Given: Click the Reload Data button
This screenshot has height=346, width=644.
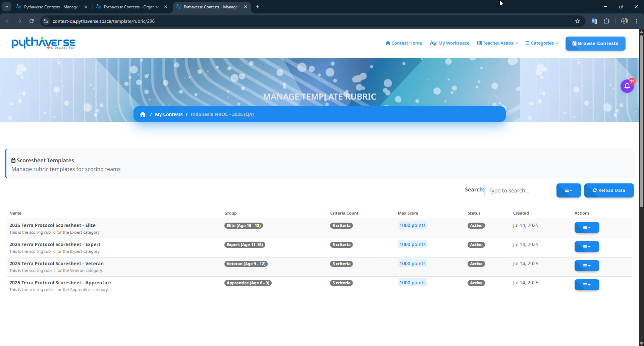Looking at the screenshot, I should pos(609,190).
